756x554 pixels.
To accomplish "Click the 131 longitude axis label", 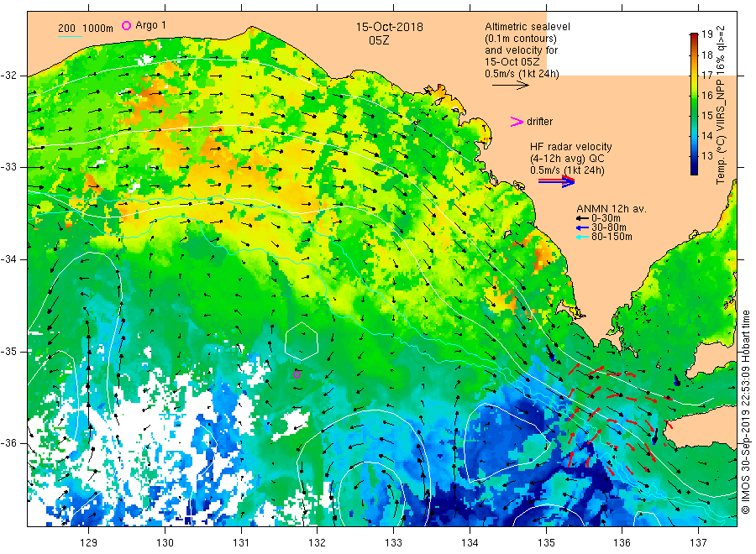I will [241, 543].
